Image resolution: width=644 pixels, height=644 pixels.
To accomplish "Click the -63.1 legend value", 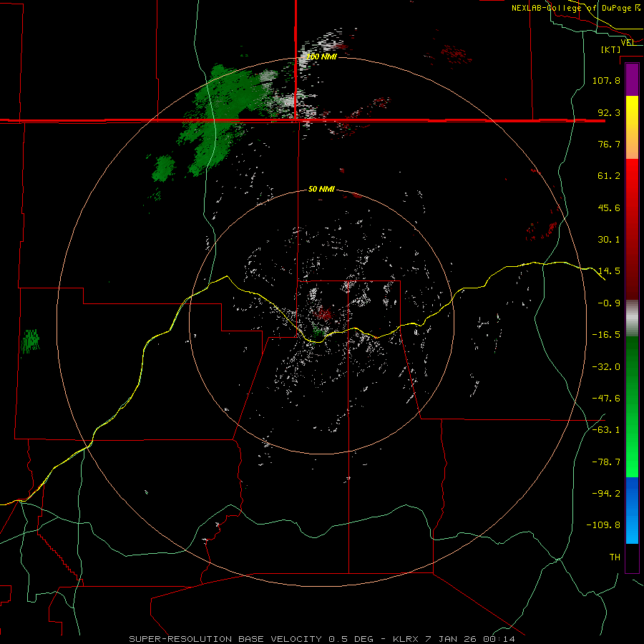I will pyautogui.click(x=606, y=430).
